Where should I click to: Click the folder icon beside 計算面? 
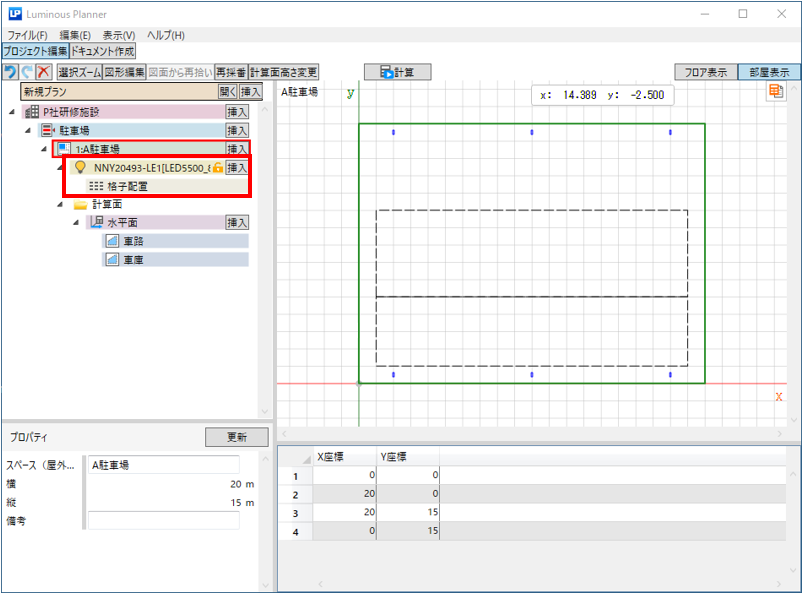80,204
